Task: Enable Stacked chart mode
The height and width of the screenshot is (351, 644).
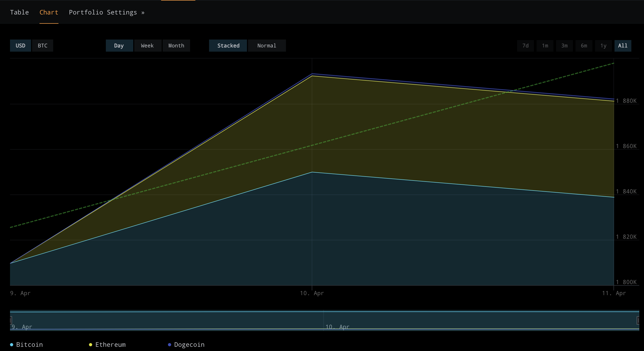Action: 228,45
